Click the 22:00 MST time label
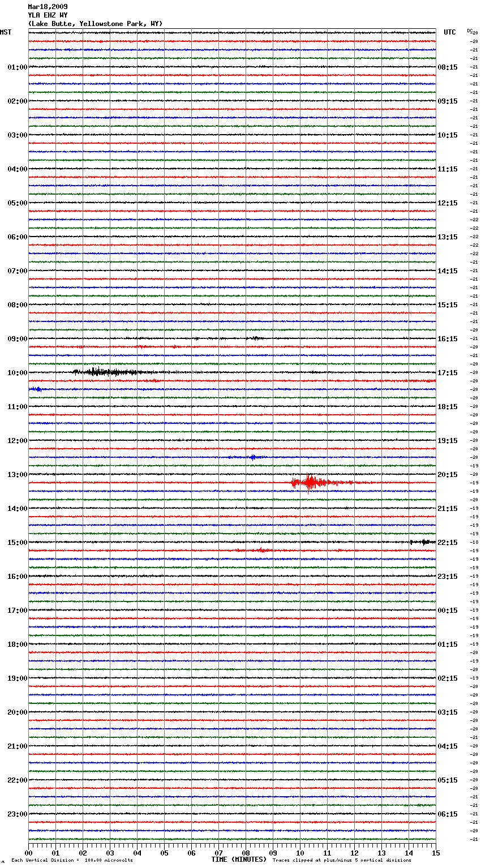481x868 pixels. [x=18, y=780]
